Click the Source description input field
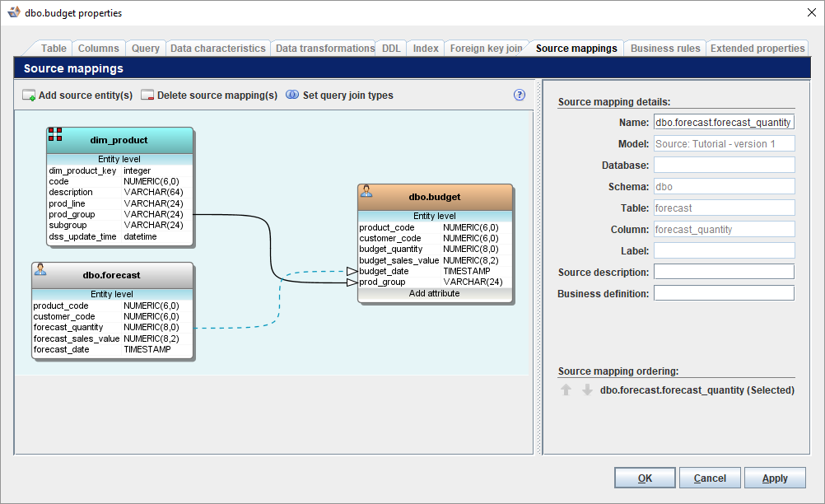Screen dimensions: 825x504 (x=724, y=272)
